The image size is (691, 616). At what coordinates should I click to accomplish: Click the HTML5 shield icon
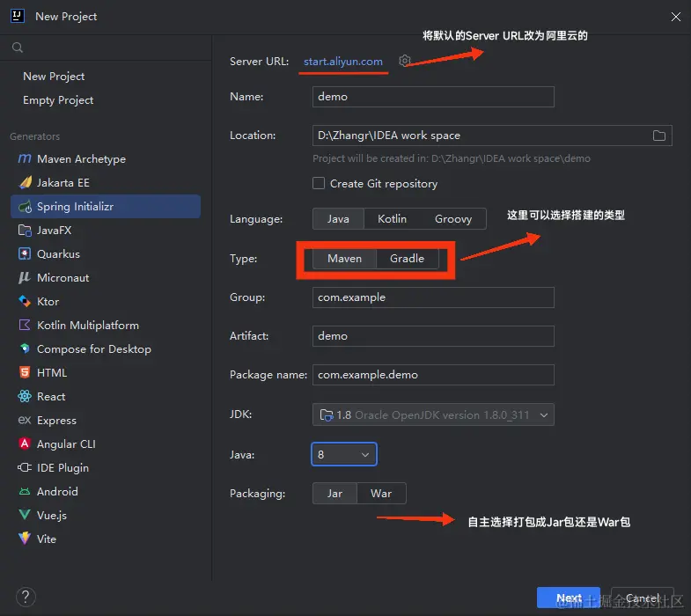tap(25, 373)
